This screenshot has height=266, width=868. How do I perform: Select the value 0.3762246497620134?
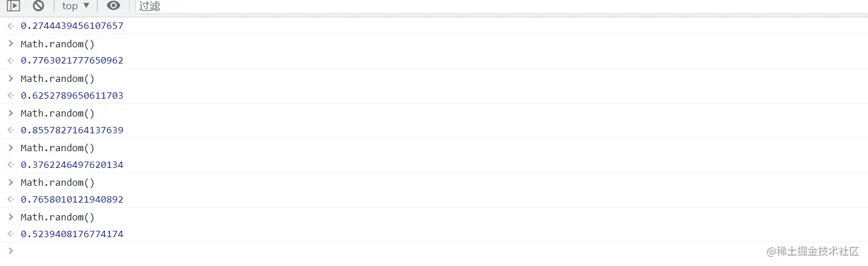tap(72, 164)
